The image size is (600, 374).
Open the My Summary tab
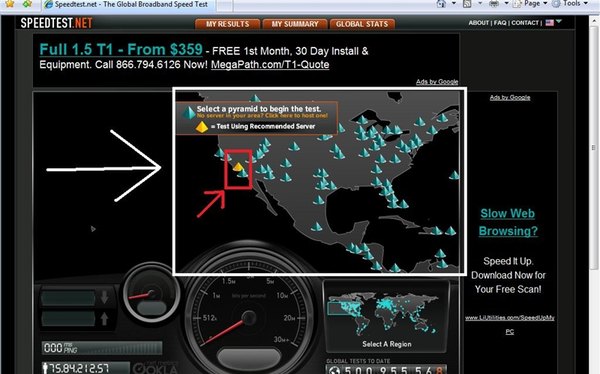click(x=295, y=24)
